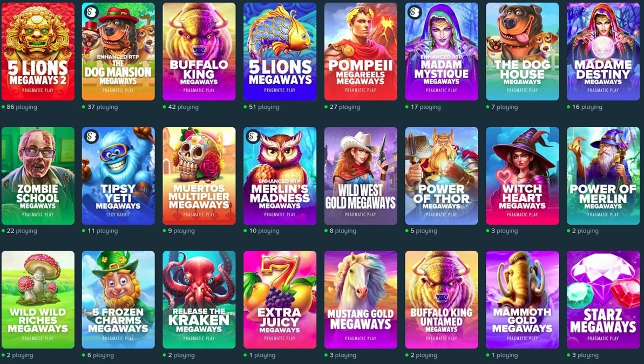This screenshot has width=644, height=364.
Task: Open Power of Thor Megaways
Action: pyautogui.click(x=442, y=176)
